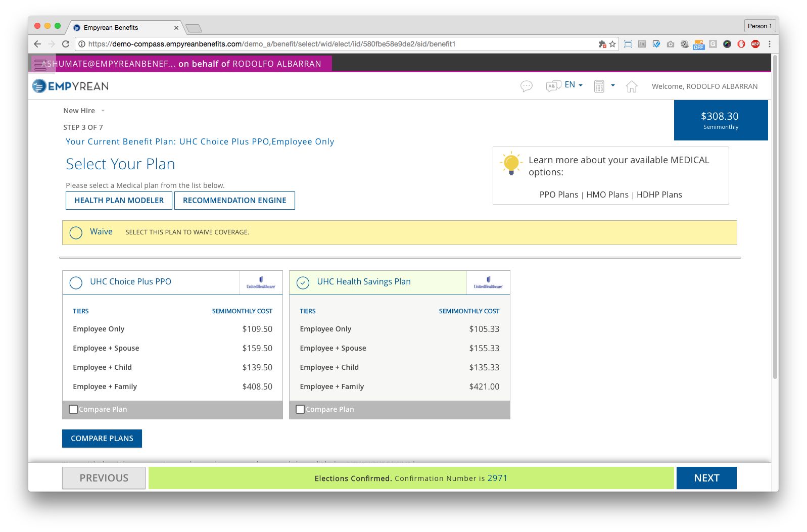This screenshot has width=807, height=532.
Task: Go to home via house icon
Action: tap(632, 86)
